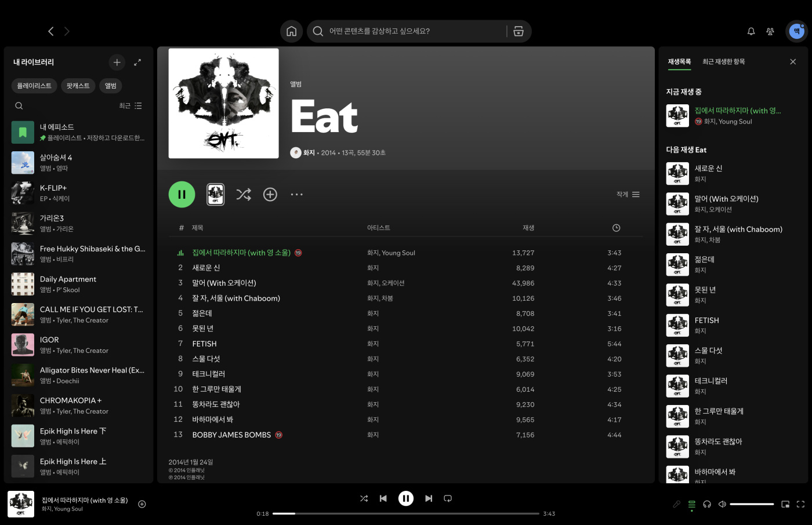Click the Browse icon in the search bar
This screenshot has width=812, height=525.
coord(519,31)
